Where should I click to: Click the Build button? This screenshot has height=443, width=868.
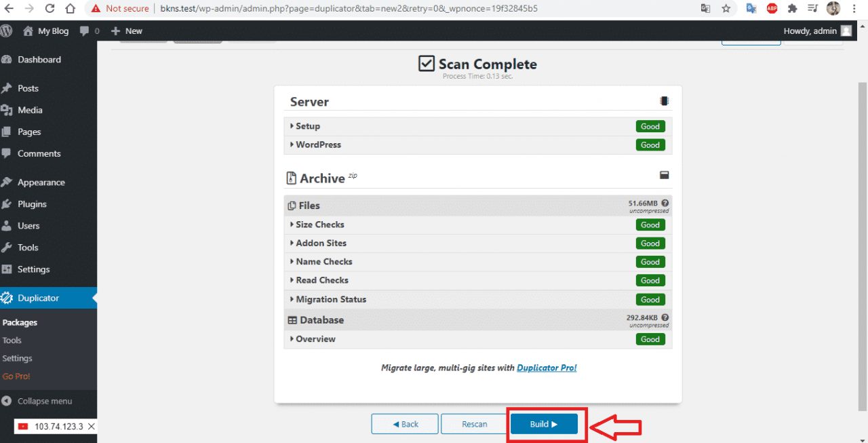544,424
